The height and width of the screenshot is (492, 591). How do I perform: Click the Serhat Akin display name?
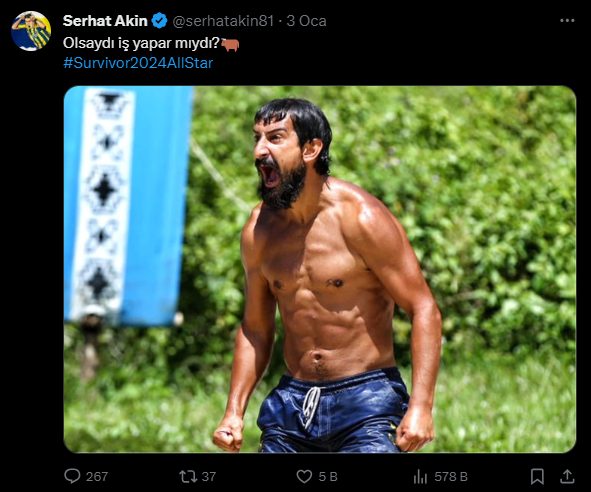click(x=105, y=21)
